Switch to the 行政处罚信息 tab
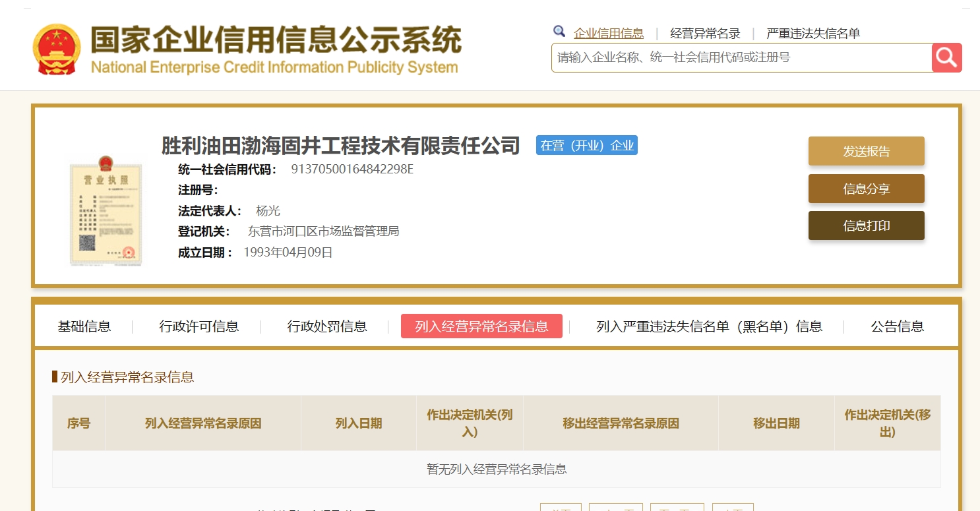The image size is (980, 511). (327, 326)
